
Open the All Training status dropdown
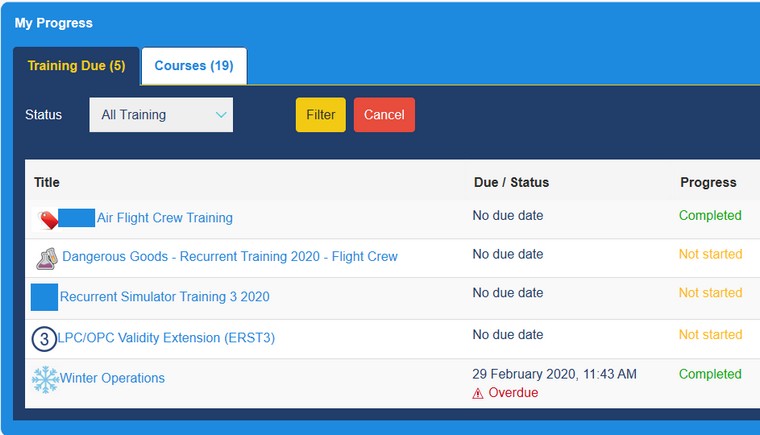point(160,115)
